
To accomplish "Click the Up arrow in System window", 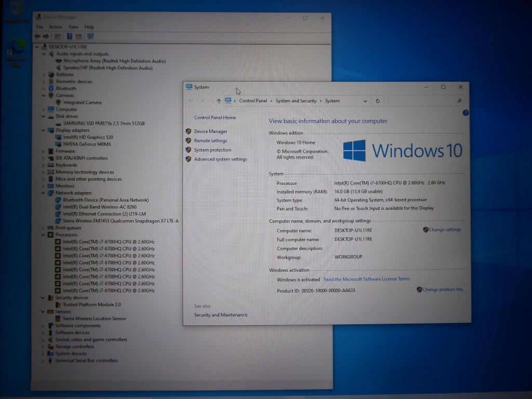I will (219, 101).
